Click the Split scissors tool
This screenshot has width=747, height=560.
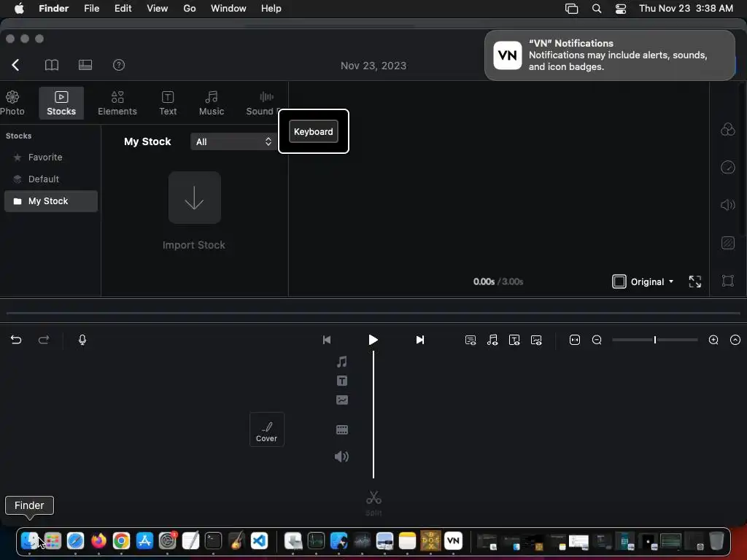pos(373,503)
